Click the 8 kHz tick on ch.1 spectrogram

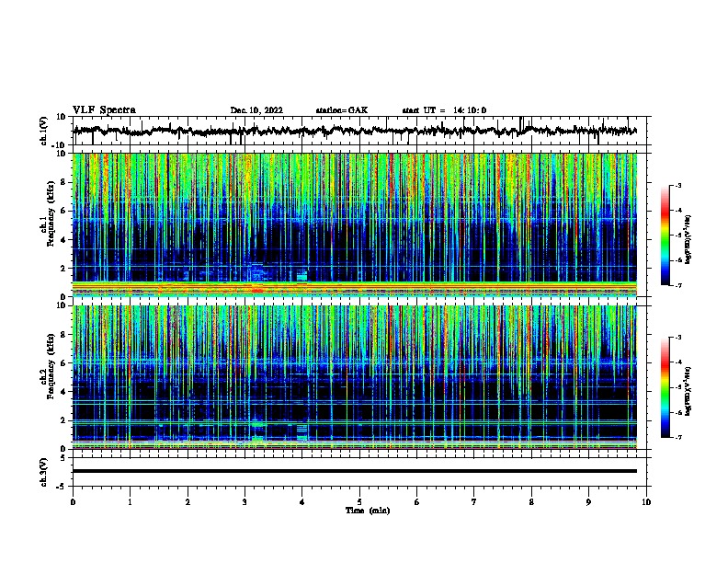(63, 182)
